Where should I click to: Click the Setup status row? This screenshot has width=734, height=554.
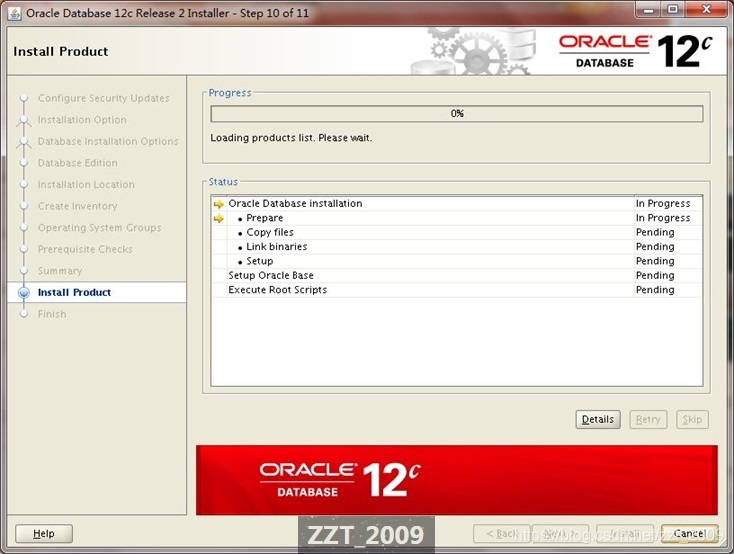456,261
